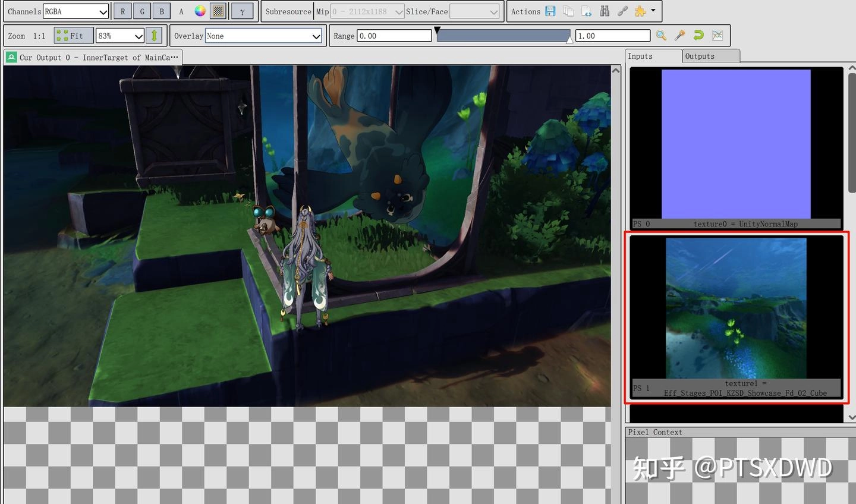Pick the alpha background colour wheel

point(200,11)
